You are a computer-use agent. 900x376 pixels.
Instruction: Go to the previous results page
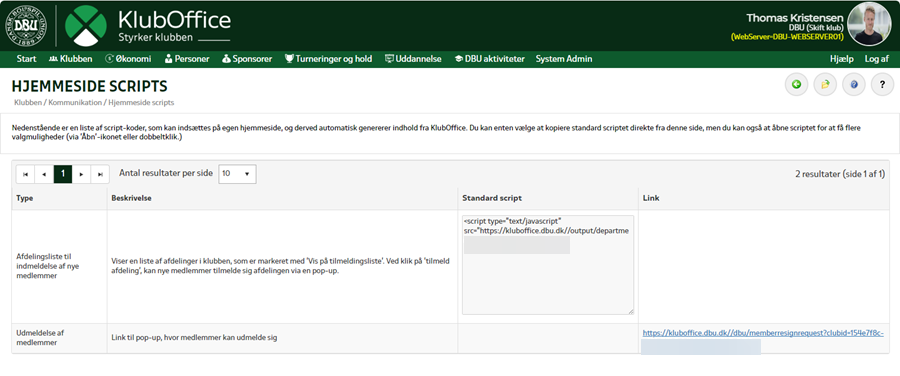[x=44, y=174]
